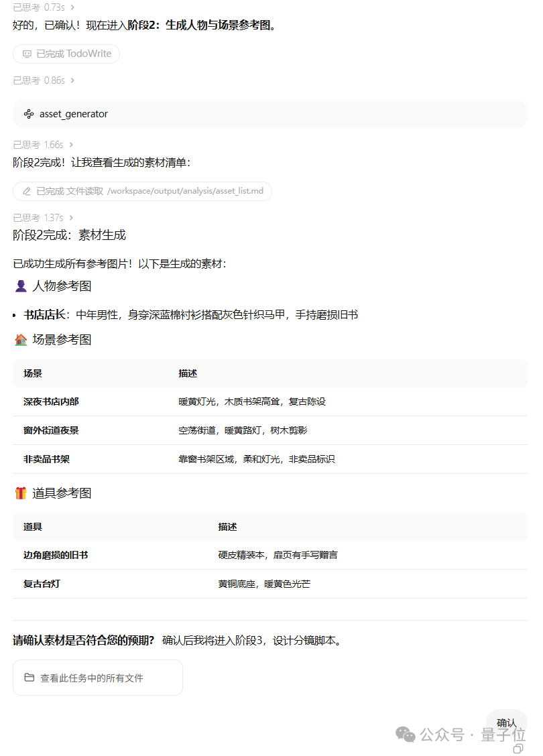The height and width of the screenshot is (756, 543).
Task: Click the icon on the TodoWrite pill
Action: (25, 54)
